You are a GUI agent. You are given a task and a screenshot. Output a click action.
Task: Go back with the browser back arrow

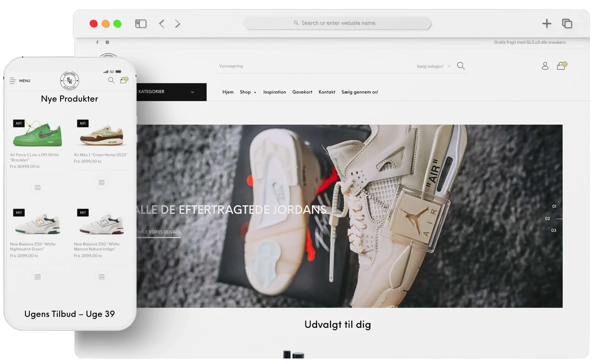[x=162, y=24]
